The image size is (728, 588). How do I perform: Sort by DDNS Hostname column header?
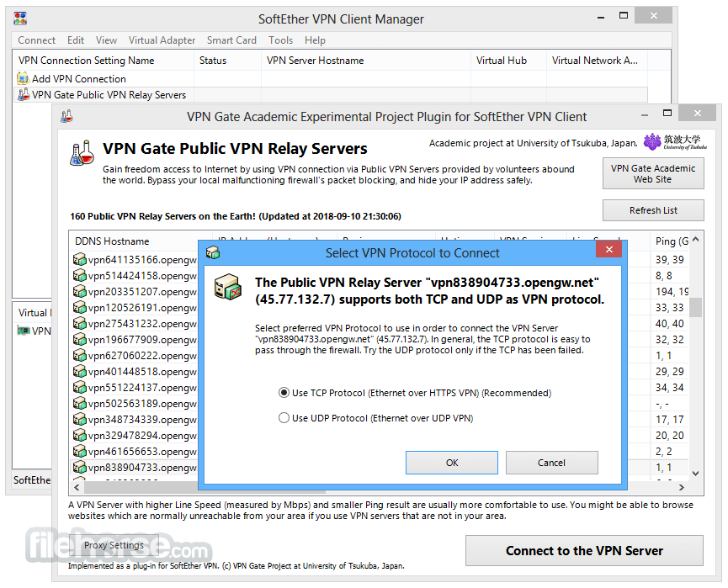tap(141, 241)
